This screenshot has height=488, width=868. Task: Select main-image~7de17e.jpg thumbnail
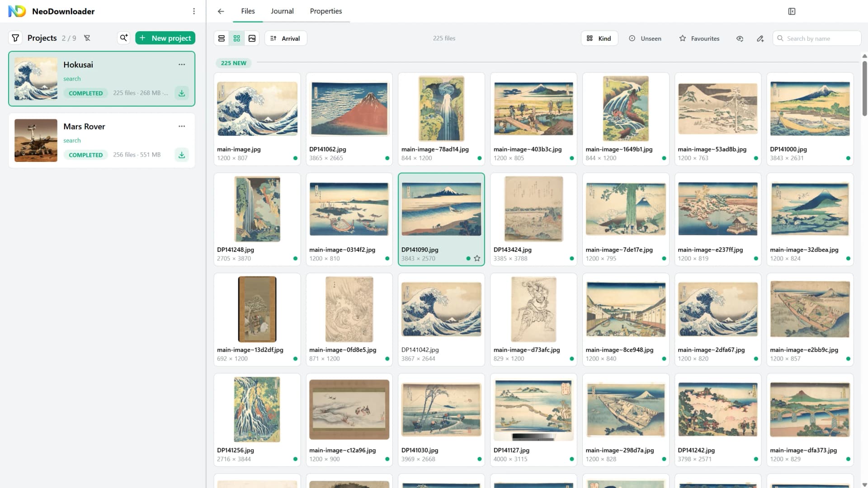[626, 209]
